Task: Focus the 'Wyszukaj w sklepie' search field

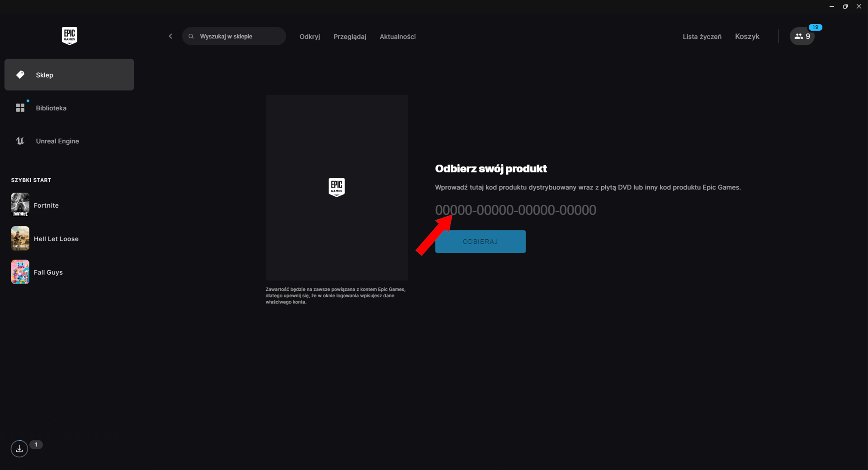Action: (x=234, y=36)
